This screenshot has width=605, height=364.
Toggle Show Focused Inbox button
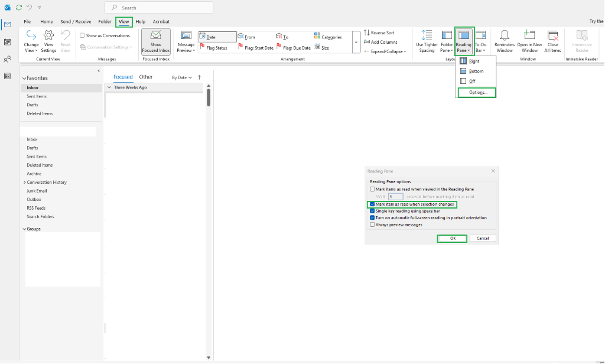tap(156, 41)
